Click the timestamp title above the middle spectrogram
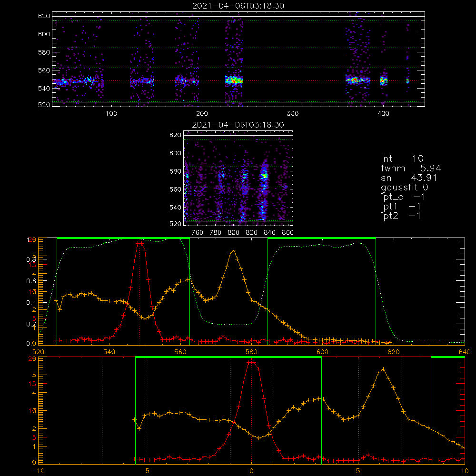This screenshot has width=476, height=476. (238, 125)
